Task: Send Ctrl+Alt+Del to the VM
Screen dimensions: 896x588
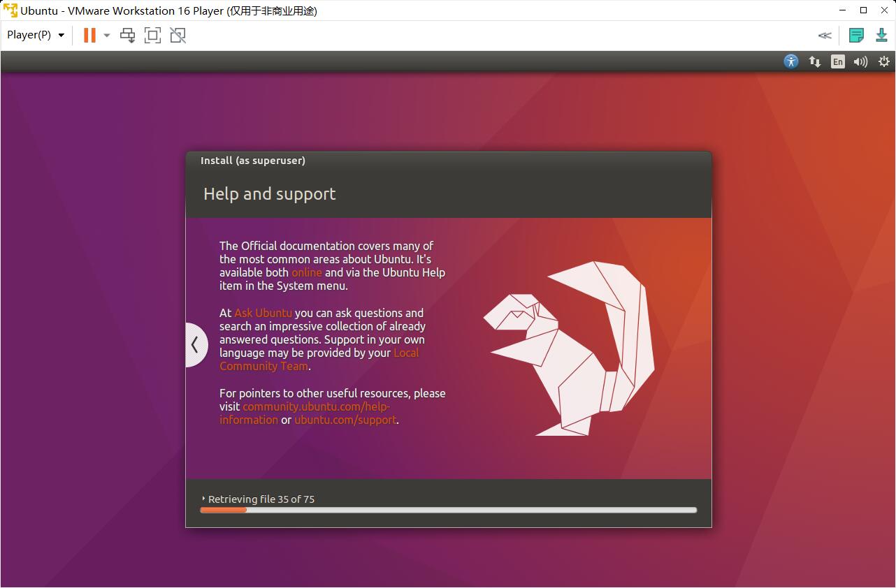Action: click(128, 35)
